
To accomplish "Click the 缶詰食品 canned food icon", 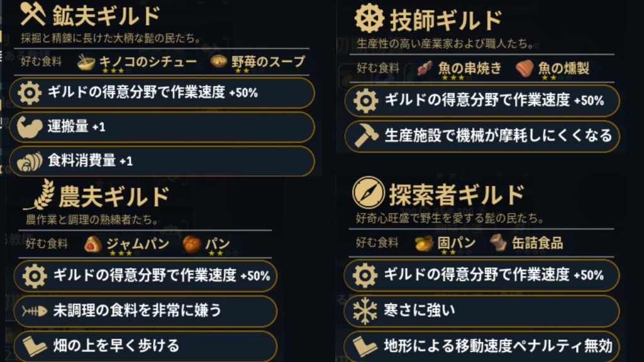I will pyautogui.click(x=499, y=243).
